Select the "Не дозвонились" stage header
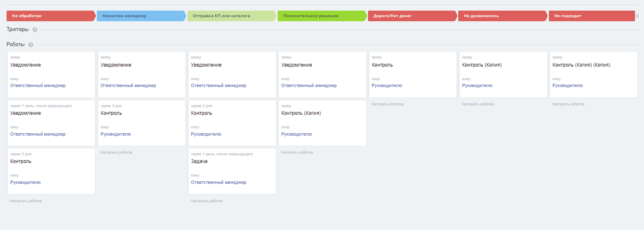The height and width of the screenshot is (230, 644). click(501, 16)
